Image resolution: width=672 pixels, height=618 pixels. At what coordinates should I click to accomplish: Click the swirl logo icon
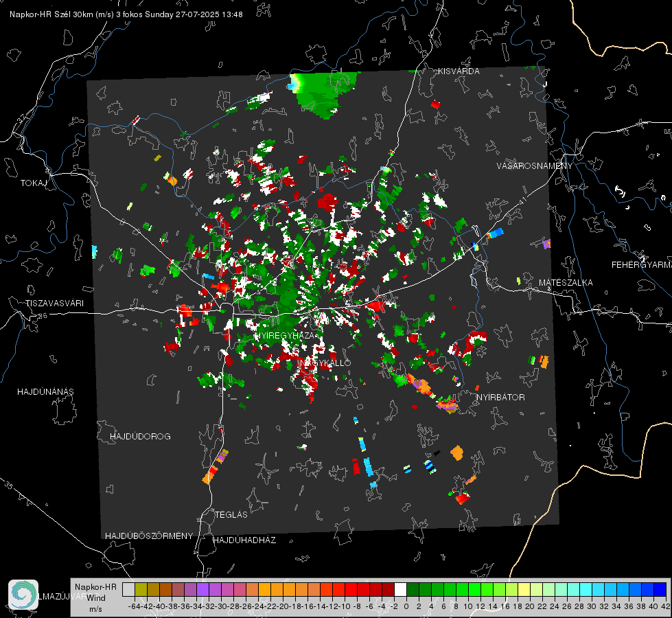click(x=23, y=595)
